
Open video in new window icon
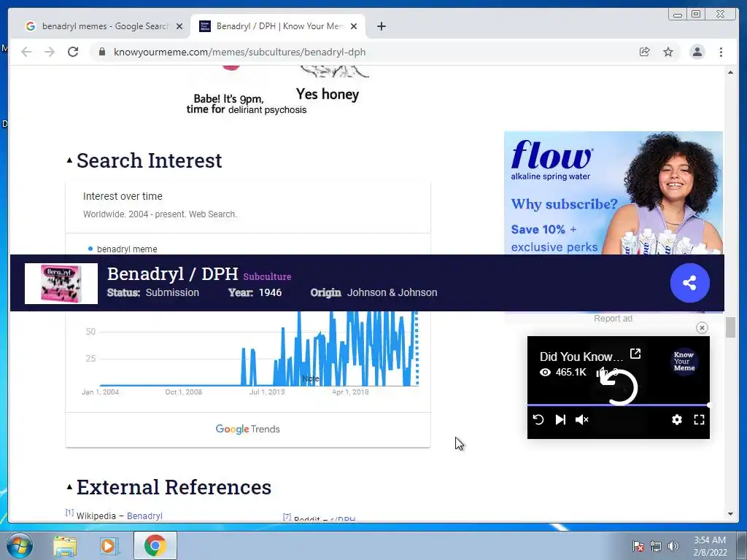click(635, 354)
